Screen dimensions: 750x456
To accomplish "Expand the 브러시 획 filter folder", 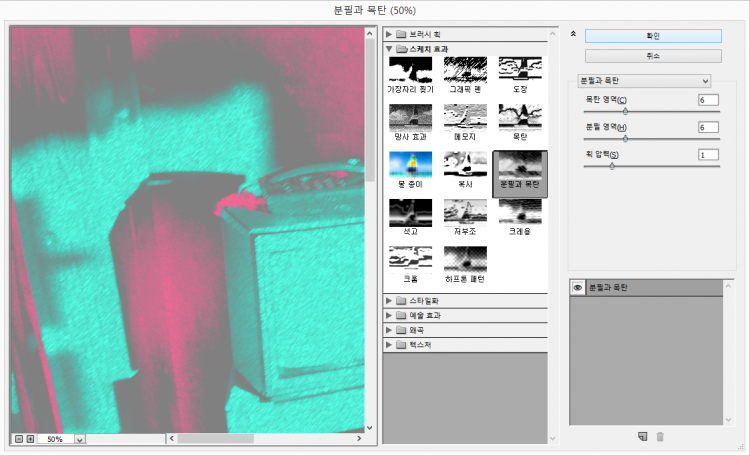I will 389,34.
